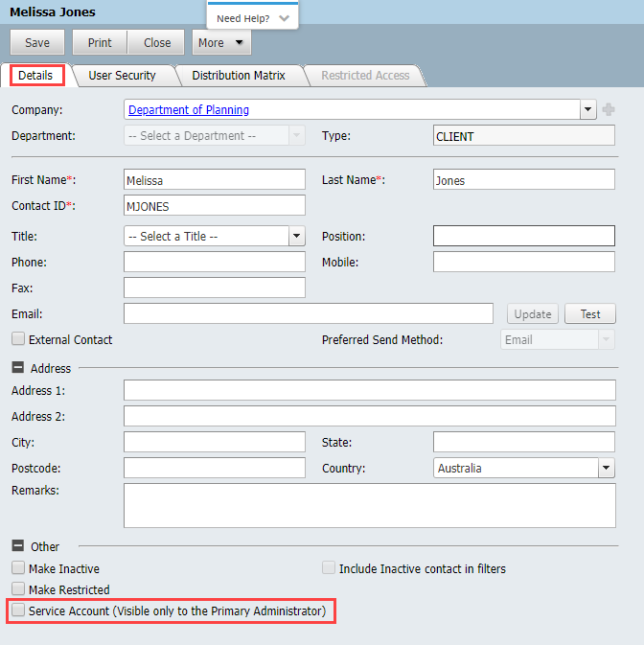Open the Distribution Matrix tab
Viewport: 644px width, 645px height.
[x=239, y=76]
